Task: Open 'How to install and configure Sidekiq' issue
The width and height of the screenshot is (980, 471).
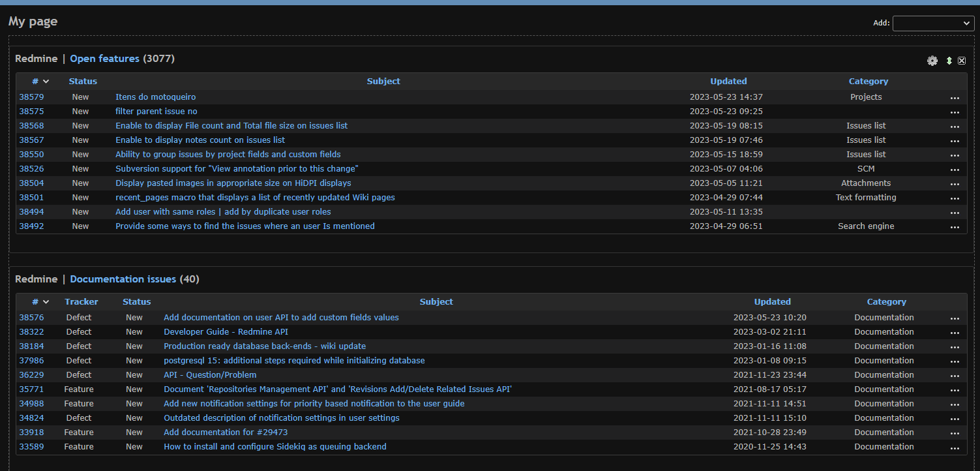Action: pos(275,447)
